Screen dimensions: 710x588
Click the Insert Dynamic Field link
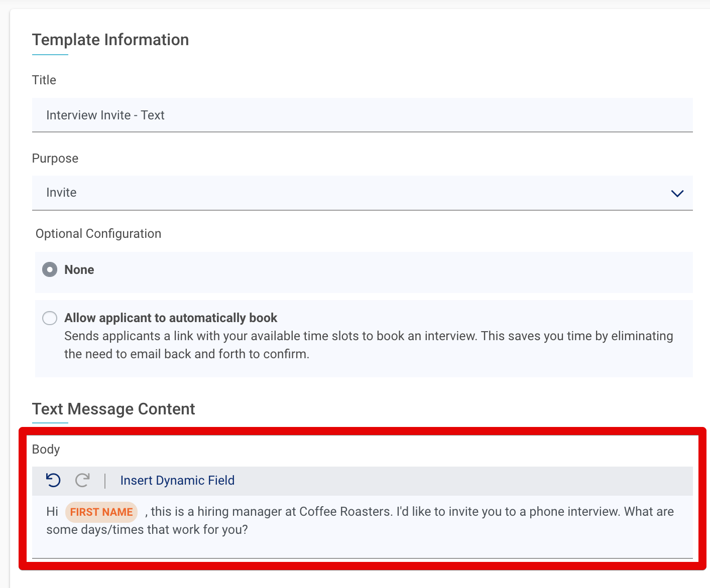click(177, 480)
